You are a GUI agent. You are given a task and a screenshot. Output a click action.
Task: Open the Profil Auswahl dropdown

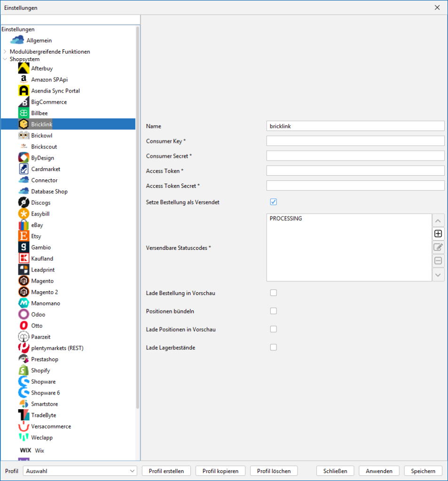(80, 471)
